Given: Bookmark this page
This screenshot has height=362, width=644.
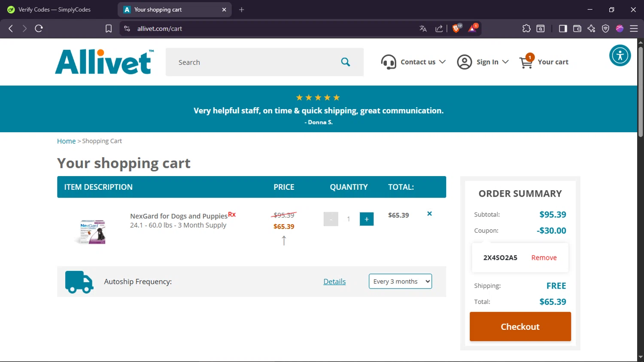Looking at the screenshot, I should click(109, 28).
